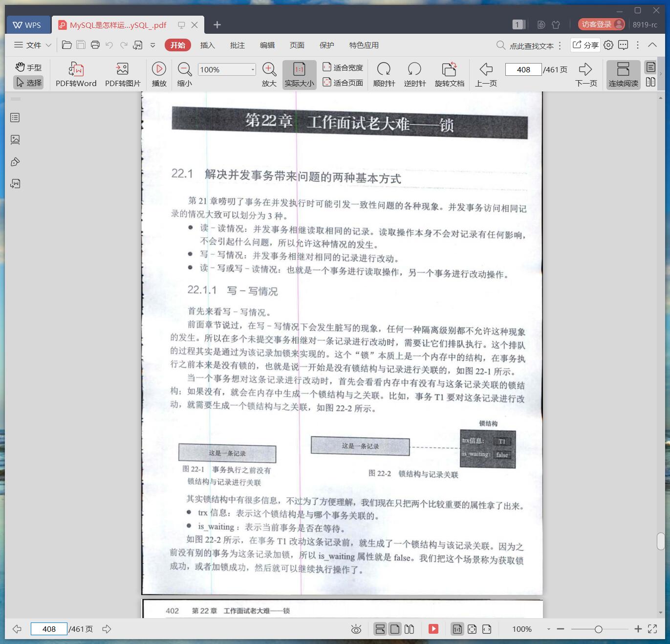Close the MySQL pdf document tab
The width and height of the screenshot is (670, 644).
tap(195, 25)
